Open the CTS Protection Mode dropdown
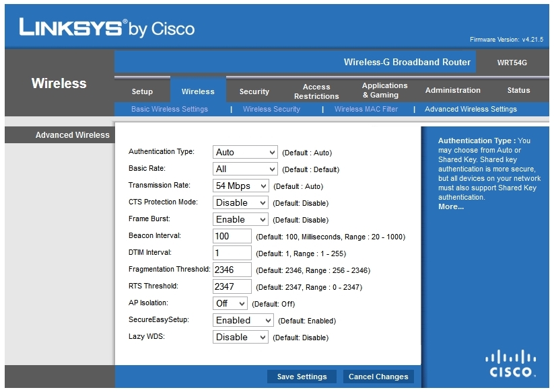This screenshot has height=392, width=554. tap(240, 202)
